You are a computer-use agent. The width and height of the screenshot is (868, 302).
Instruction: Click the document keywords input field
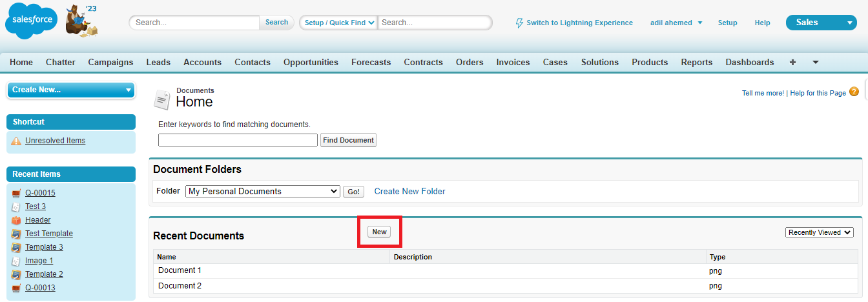tap(238, 140)
